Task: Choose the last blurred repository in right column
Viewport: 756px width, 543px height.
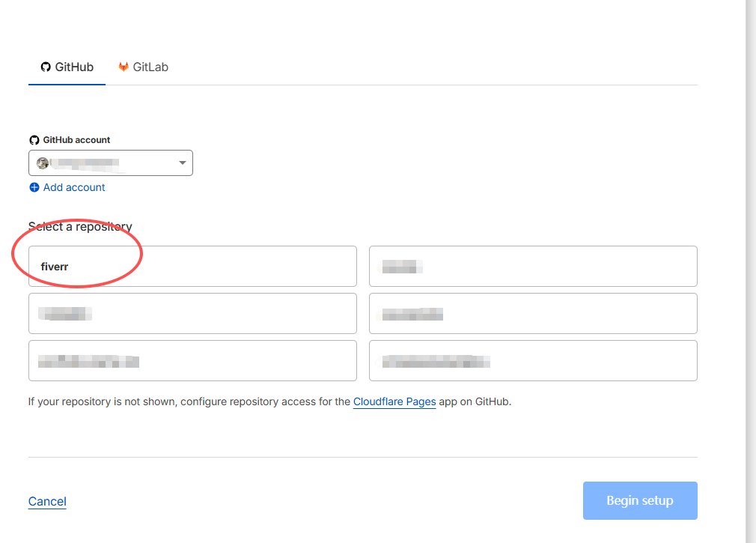Action: tap(533, 360)
